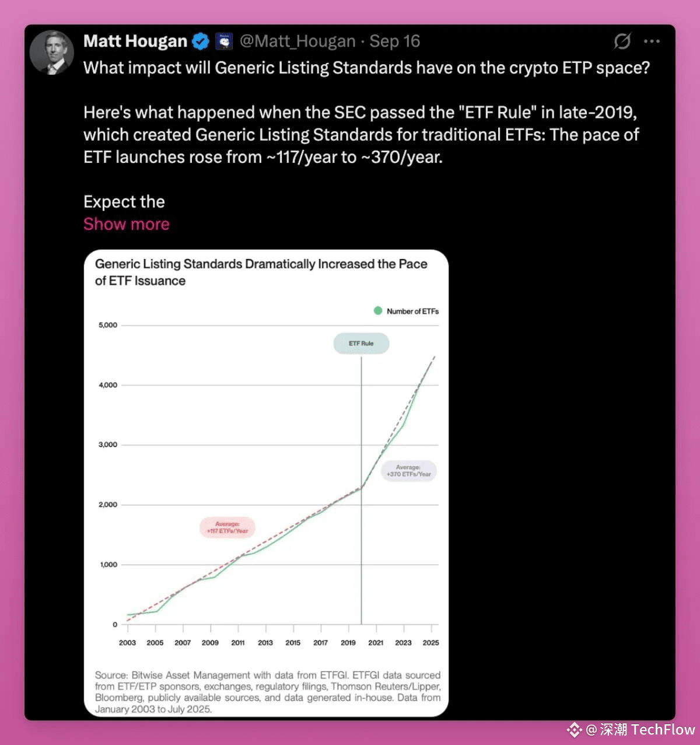The height and width of the screenshot is (745, 700).
Task: Click the chart source note text
Action: tap(268, 692)
